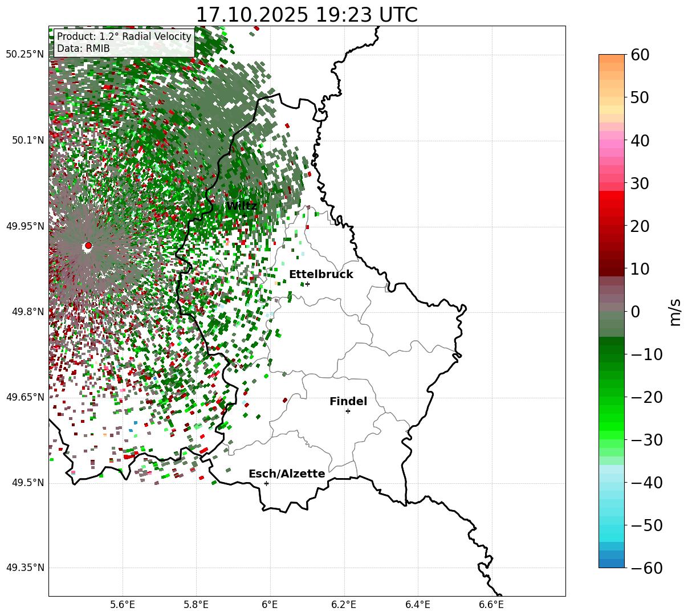688x616 pixels.
Task: Click the pink colorbar segment near 40
Action: [x=612, y=144]
